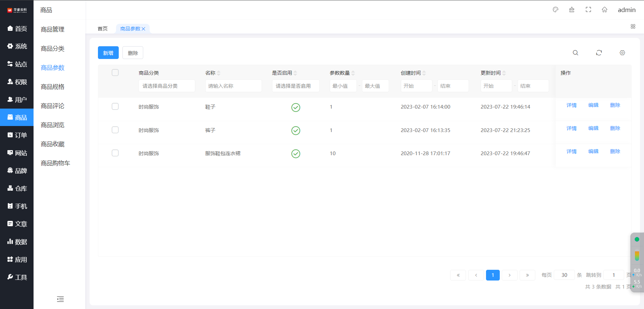Image resolution: width=644 pixels, height=309 pixels.
Task: Click the 新增 button
Action: [108, 53]
